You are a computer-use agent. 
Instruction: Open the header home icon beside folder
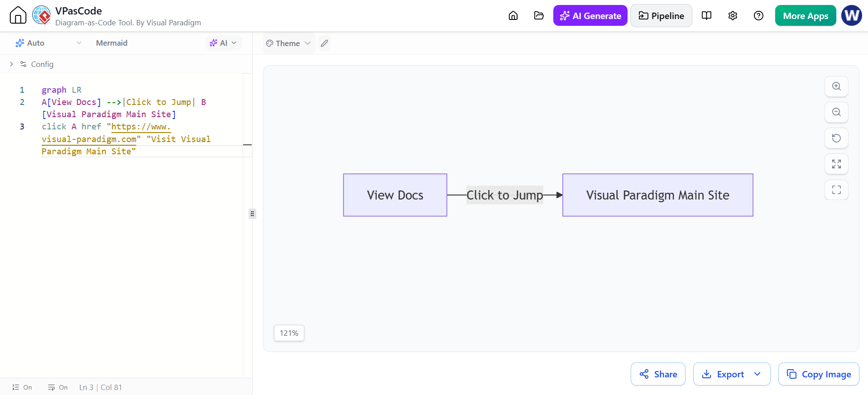[513, 16]
